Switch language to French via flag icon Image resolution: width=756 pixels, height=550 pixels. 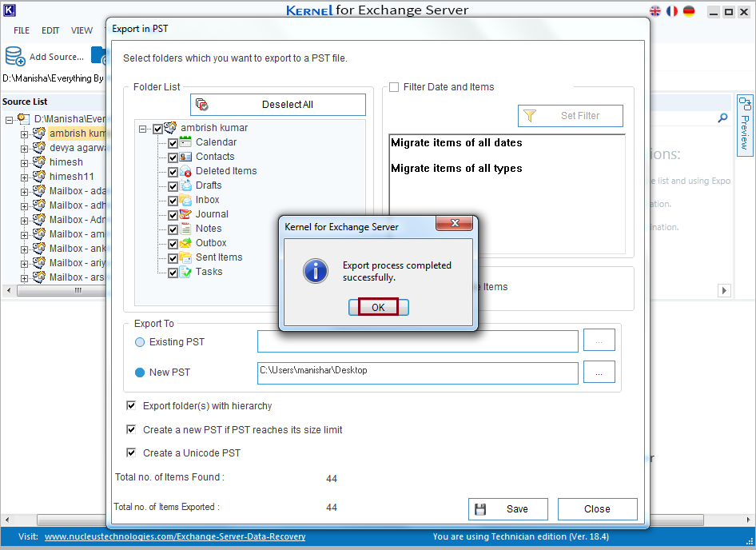click(671, 11)
